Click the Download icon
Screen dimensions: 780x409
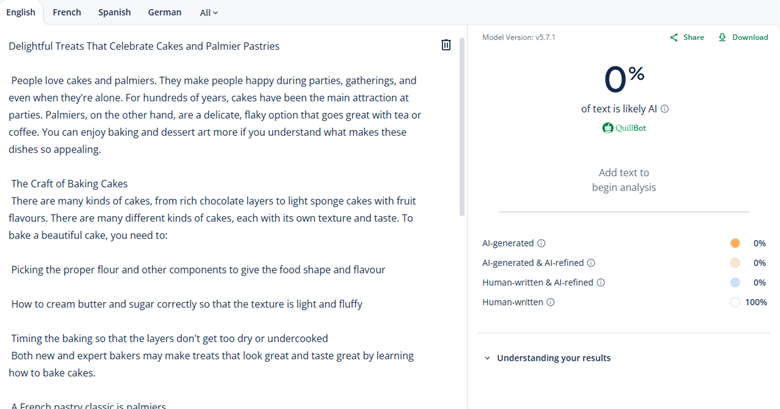point(723,37)
